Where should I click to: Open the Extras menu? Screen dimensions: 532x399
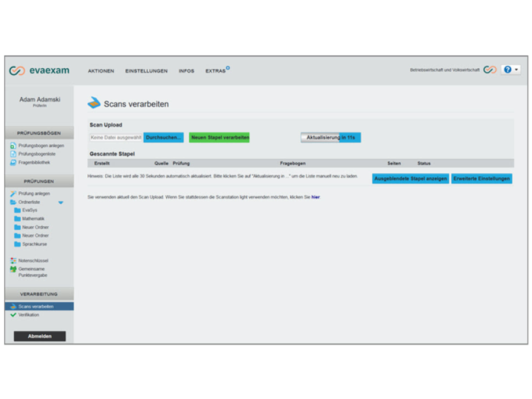(216, 71)
